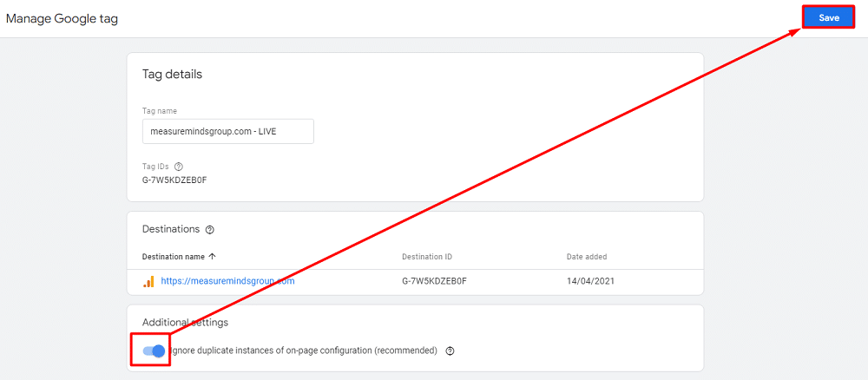
Task: Select the Date added column header
Action: [x=587, y=257]
